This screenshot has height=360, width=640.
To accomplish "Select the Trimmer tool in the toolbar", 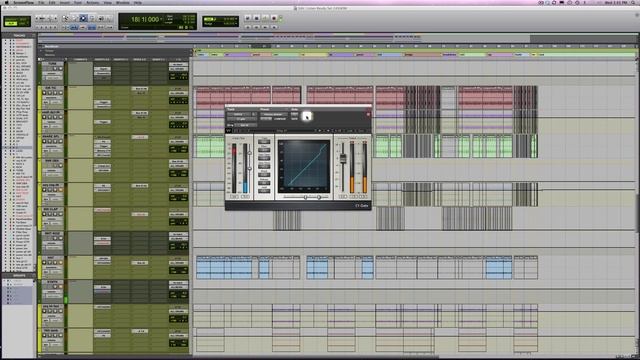I will (x=74, y=18).
